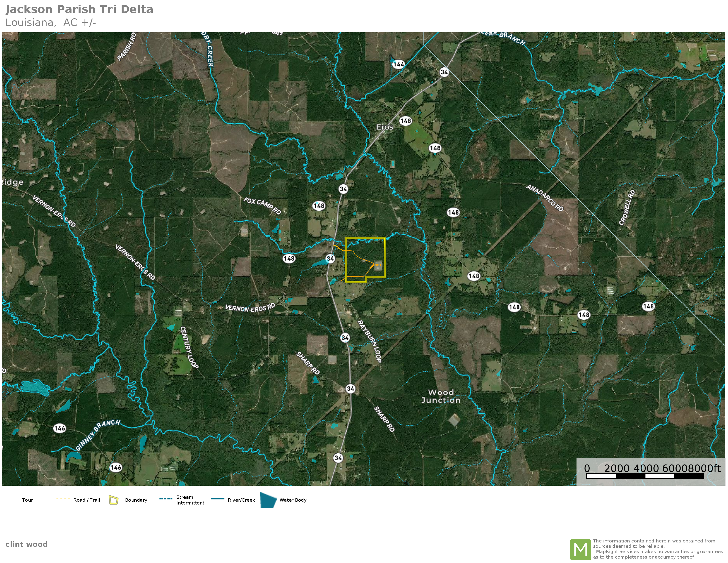The image size is (728, 563).
Task: Click the orange Tour legend line
Action: [x=11, y=500]
